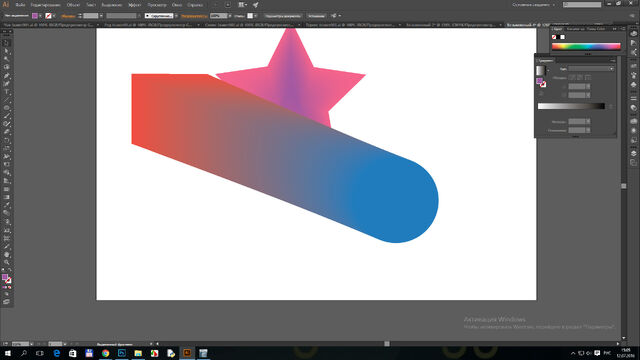Change drawing mode button in toolbox
The height and width of the screenshot is (360, 640).
pyautogui.click(x=6, y=294)
